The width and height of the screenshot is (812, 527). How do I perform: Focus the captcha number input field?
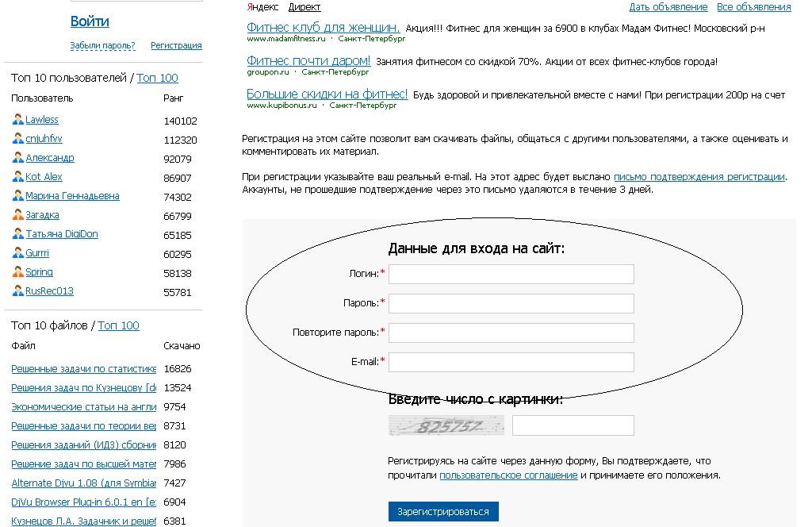point(573,425)
